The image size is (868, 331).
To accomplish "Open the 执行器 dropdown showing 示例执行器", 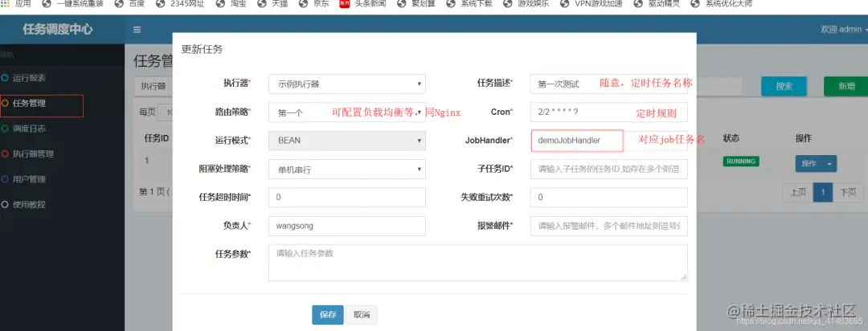I will 346,84.
